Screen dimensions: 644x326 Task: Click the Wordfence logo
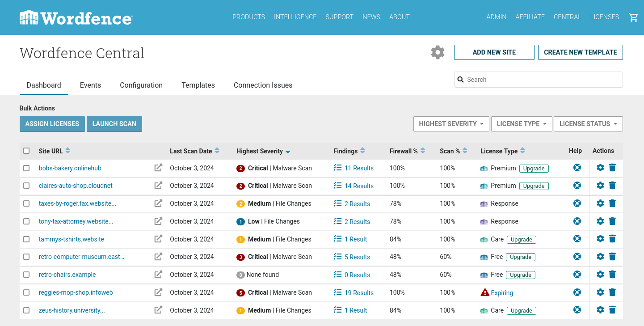(76, 18)
